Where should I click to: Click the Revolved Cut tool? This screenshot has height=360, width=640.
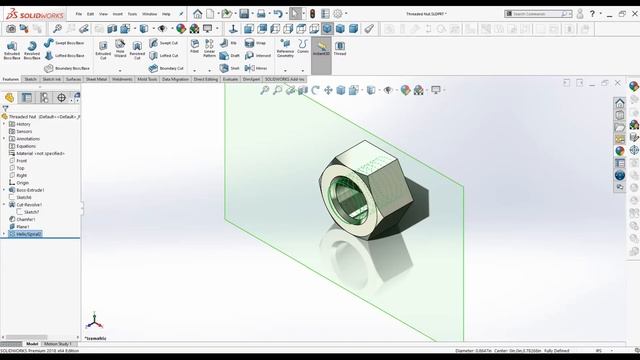(x=137, y=50)
